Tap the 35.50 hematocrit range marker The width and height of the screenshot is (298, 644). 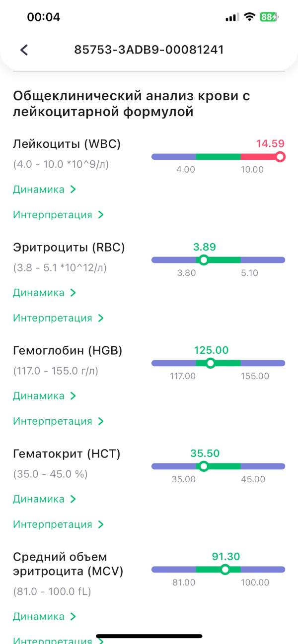pyautogui.click(x=203, y=466)
